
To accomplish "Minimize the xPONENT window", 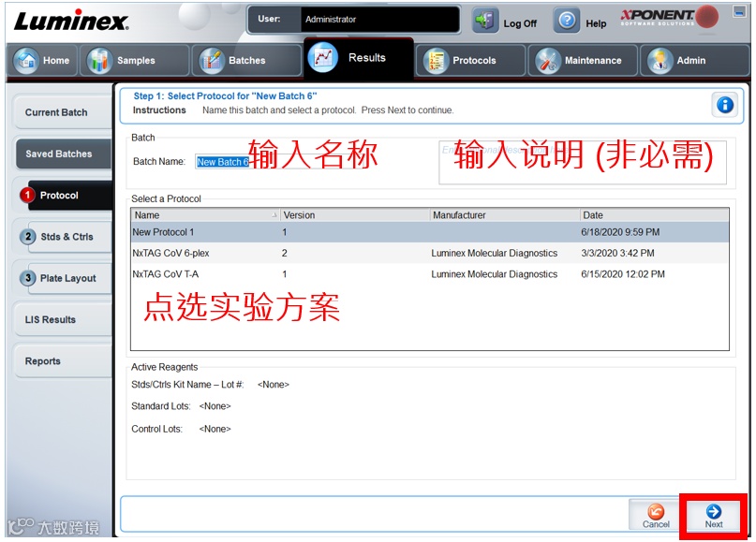I will (739, 11).
